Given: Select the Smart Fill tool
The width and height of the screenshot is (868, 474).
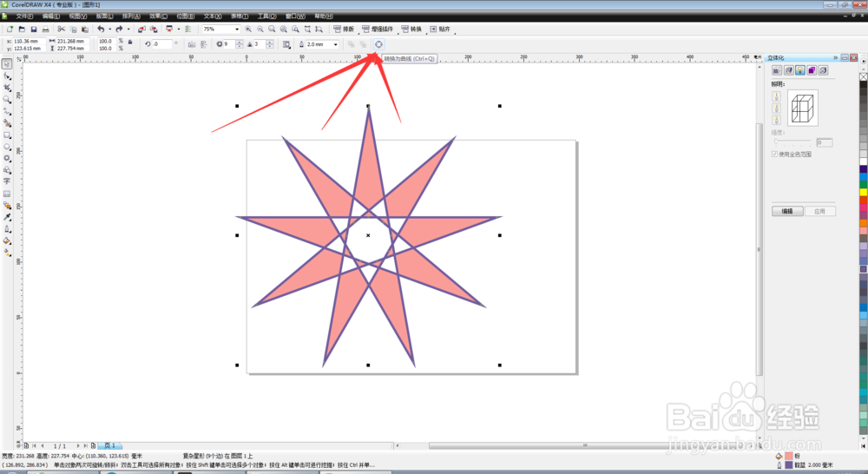Looking at the screenshot, I should click(7, 123).
